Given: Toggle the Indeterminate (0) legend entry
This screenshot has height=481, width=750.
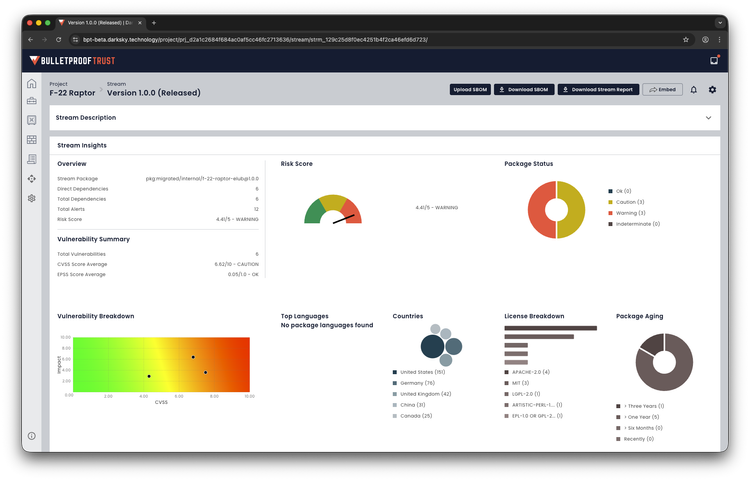Looking at the screenshot, I should [634, 224].
